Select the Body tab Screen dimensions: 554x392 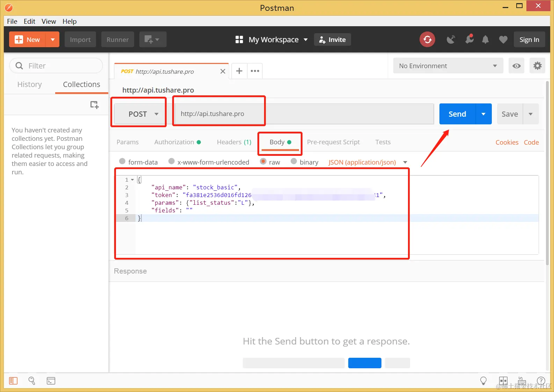280,142
